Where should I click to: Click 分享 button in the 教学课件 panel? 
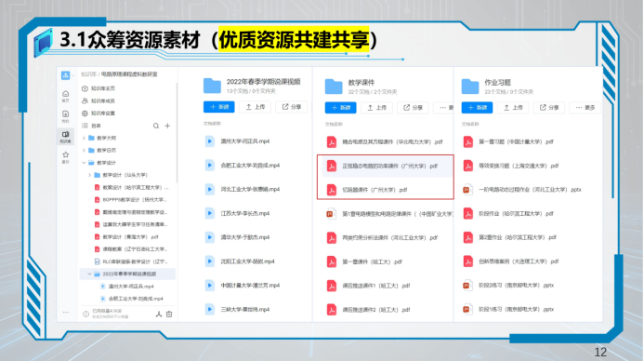(x=413, y=108)
